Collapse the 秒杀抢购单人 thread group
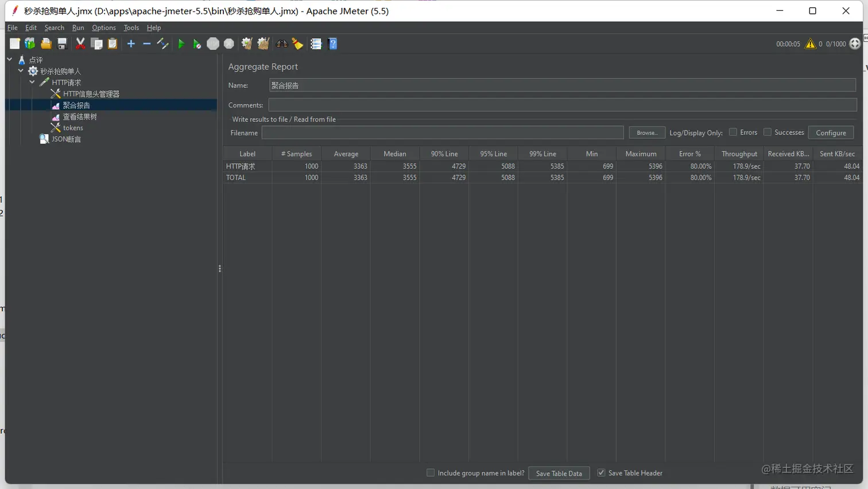Viewport: 868px width, 489px height. (x=21, y=71)
